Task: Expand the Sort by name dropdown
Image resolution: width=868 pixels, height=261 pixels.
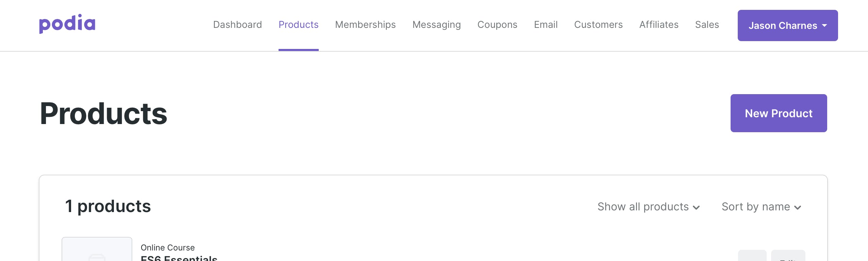Action: (762, 207)
